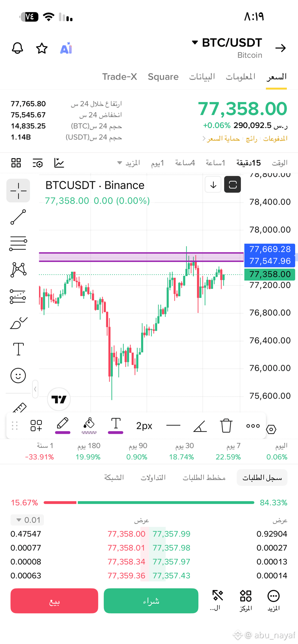Image resolution: width=298 pixels, height=644 pixels.
Task: Select the 1يوم timeframe
Action: tap(157, 163)
